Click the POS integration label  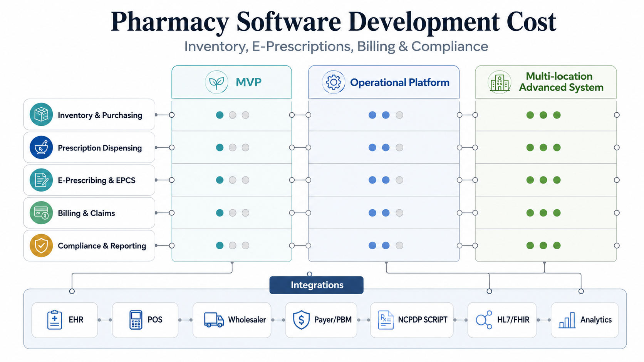click(x=155, y=320)
